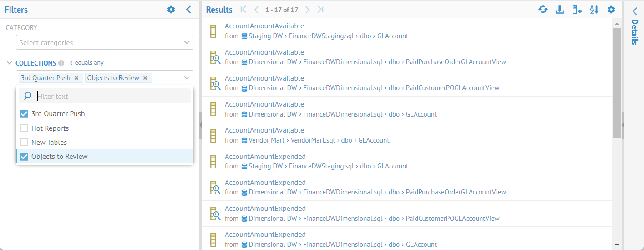Viewport: 644px width, 250px height.
Task: Collapse the COLLECTIONS filter section
Action: coord(10,63)
